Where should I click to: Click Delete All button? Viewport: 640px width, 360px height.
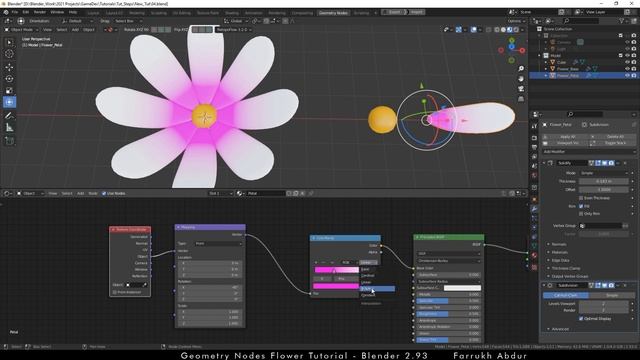pyautogui.click(x=613, y=137)
